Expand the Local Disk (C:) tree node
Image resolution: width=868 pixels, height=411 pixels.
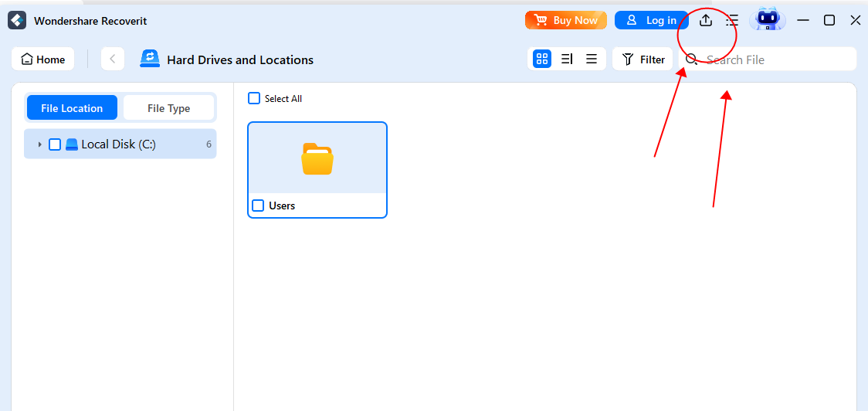tap(39, 144)
